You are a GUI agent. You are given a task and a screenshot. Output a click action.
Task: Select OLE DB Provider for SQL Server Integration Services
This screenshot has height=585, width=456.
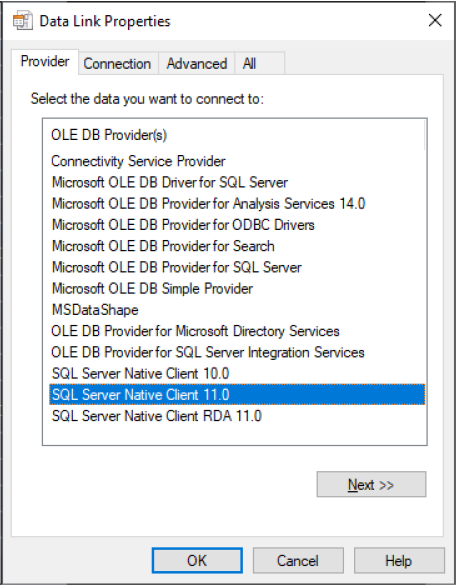point(237,353)
